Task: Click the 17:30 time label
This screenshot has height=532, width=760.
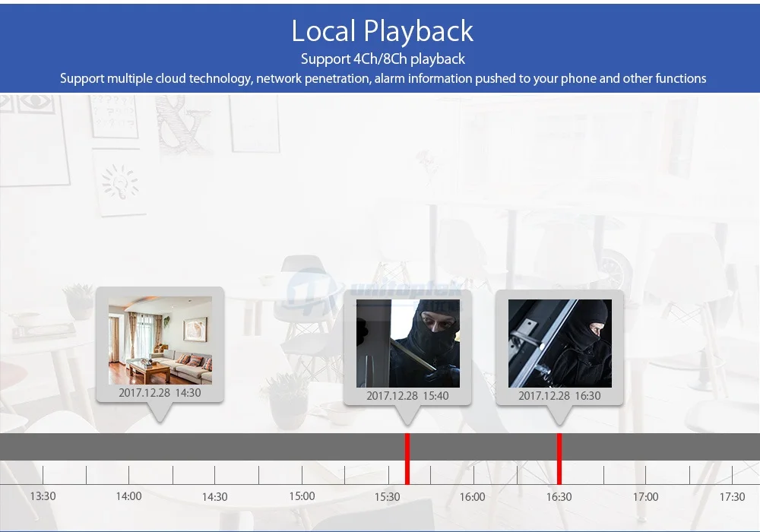Action: (732, 496)
